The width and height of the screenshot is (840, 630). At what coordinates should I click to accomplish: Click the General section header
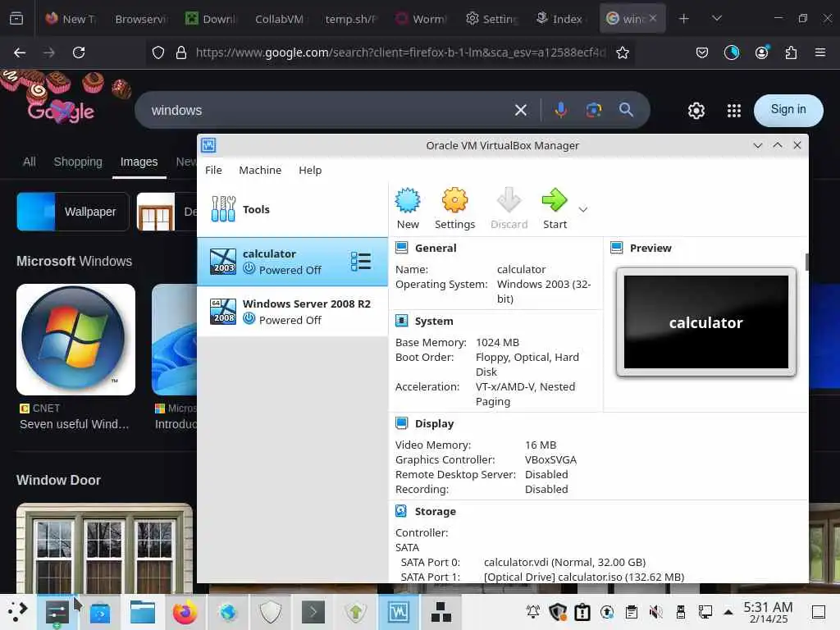(x=436, y=248)
